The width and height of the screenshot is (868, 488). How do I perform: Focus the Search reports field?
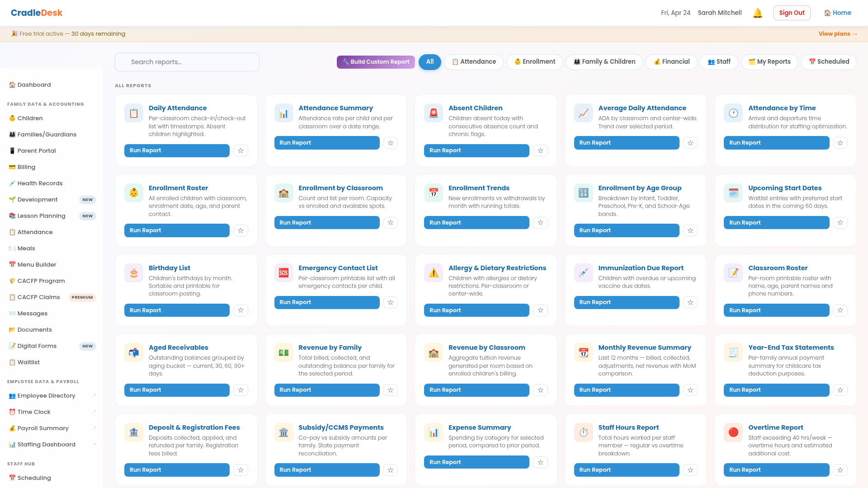pos(187,62)
